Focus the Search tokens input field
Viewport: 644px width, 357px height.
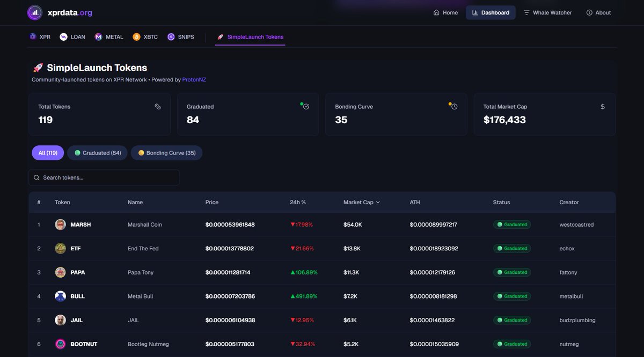pos(104,177)
